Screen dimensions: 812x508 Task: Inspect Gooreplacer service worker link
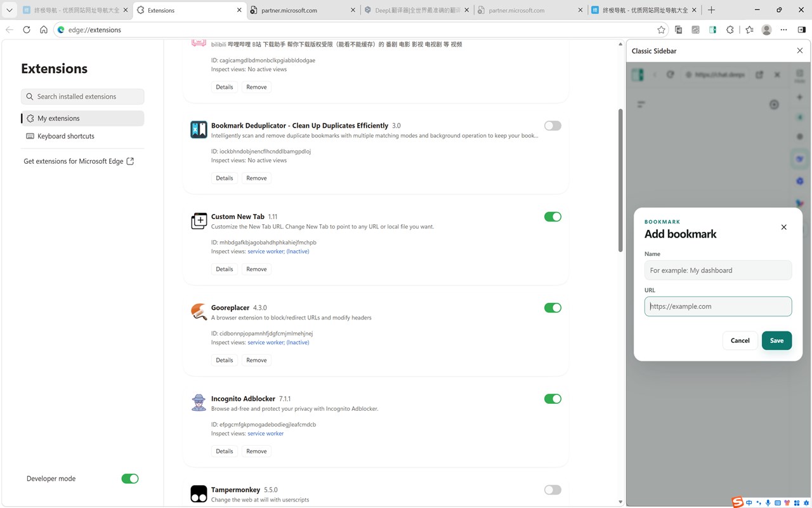278,342
